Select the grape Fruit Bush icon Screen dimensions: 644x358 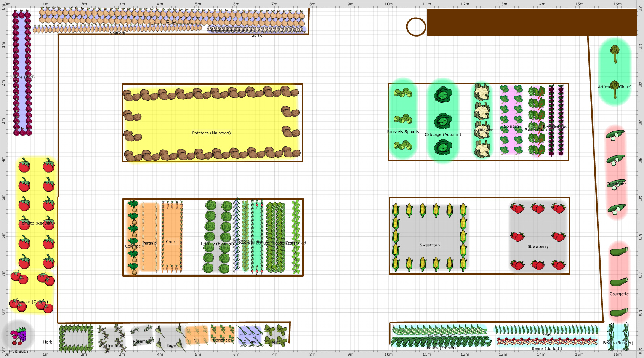[19, 336]
